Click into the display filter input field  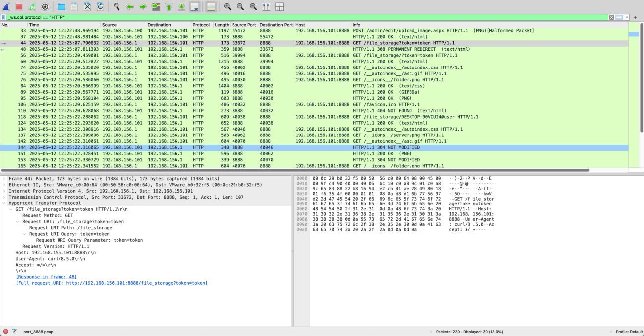[x=307, y=17]
